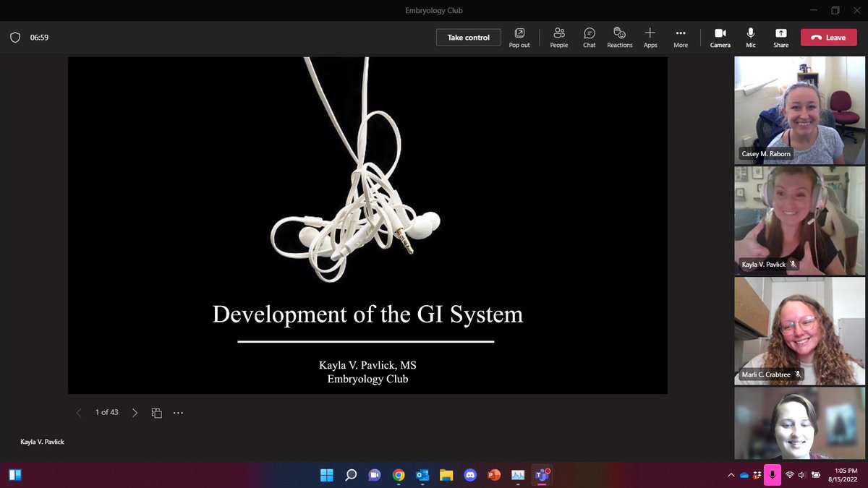Toggle the pink microphone tray indicator
The height and width of the screenshot is (488, 868).
[x=772, y=476]
